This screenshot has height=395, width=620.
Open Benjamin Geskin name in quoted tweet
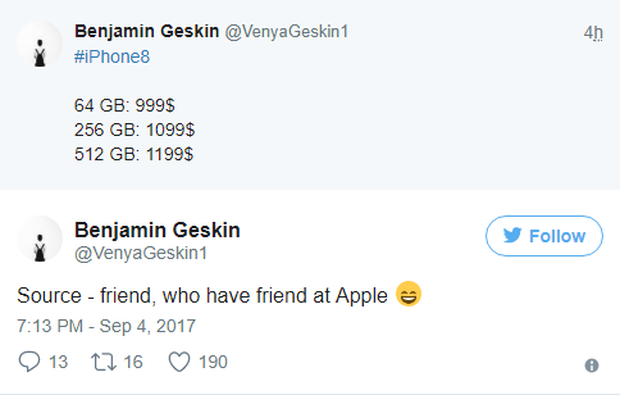tap(147, 31)
